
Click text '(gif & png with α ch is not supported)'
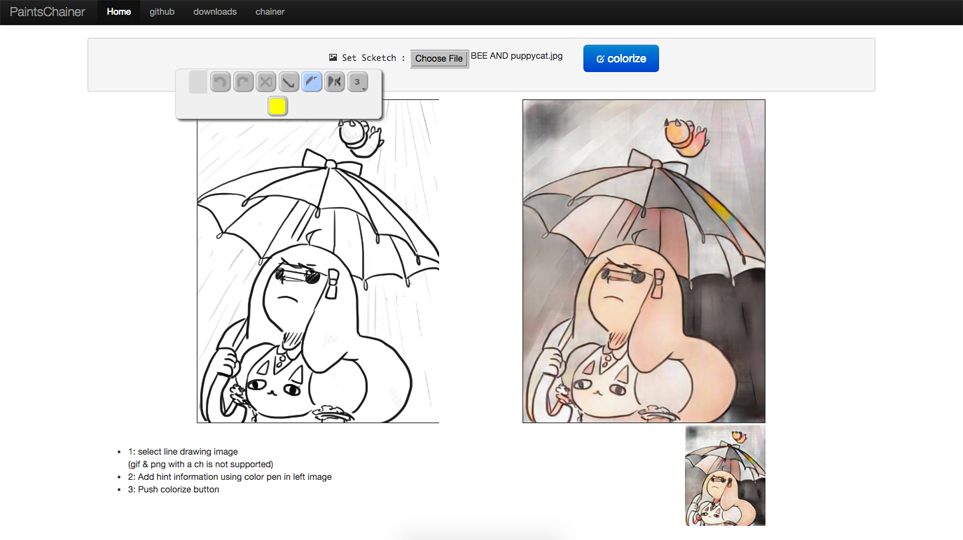pos(200,464)
